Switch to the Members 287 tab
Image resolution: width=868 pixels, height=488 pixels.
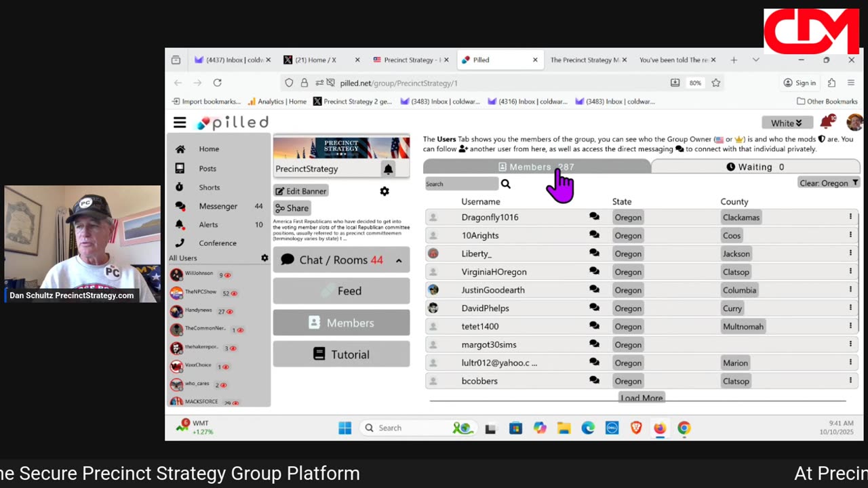[x=536, y=167]
